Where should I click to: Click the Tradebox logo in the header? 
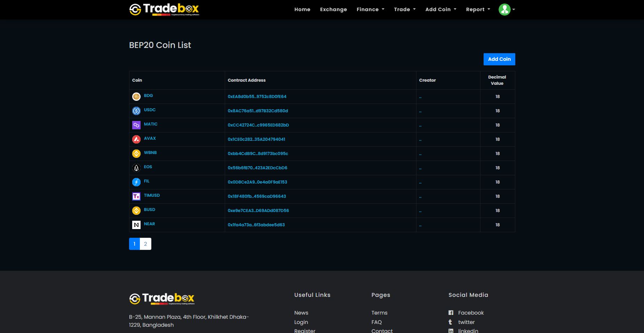click(164, 9)
